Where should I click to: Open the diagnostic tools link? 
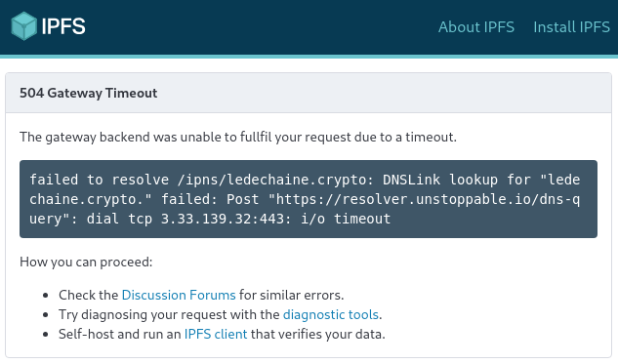point(331,315)
